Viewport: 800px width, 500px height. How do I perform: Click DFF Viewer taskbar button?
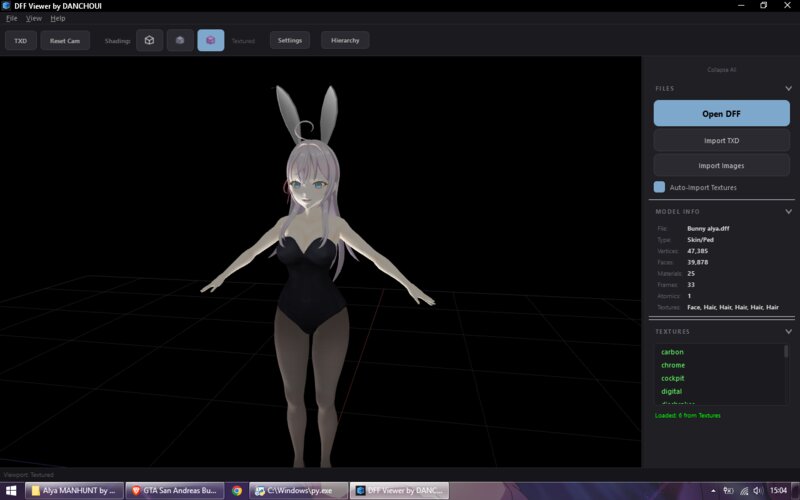399,491
